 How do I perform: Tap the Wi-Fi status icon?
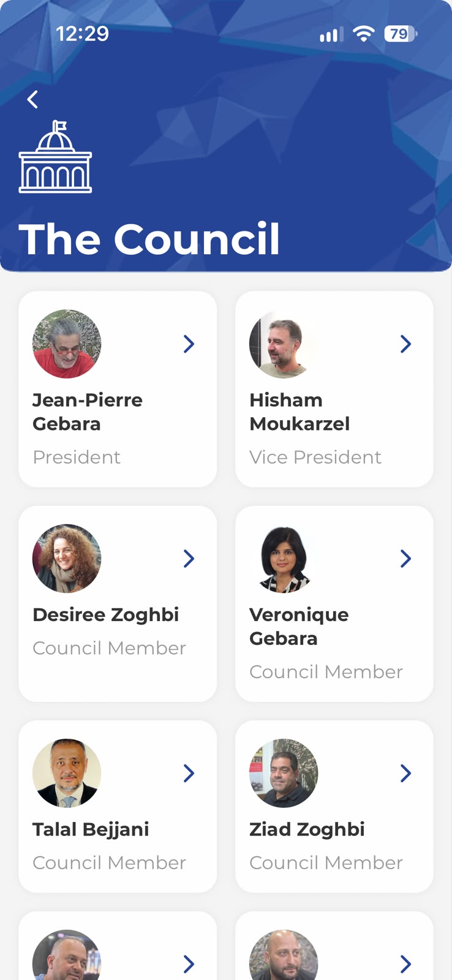tap(364, 34)
